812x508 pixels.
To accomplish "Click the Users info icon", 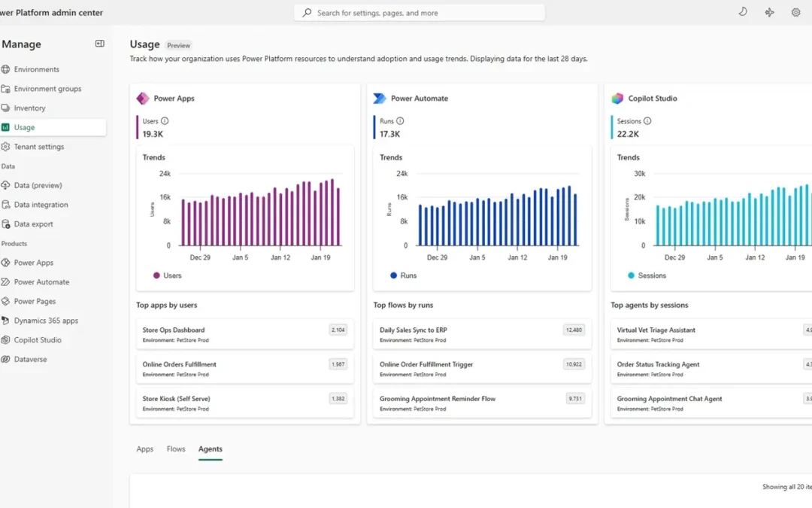I will click(x=165, y=120).
